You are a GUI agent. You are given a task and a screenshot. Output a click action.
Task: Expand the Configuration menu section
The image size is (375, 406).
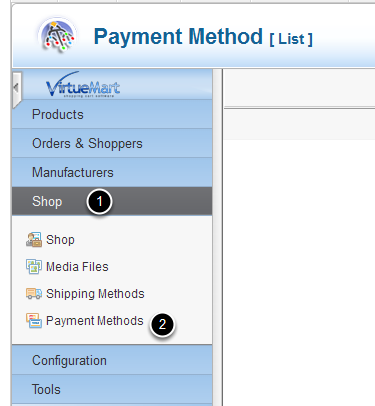(112, 360)
